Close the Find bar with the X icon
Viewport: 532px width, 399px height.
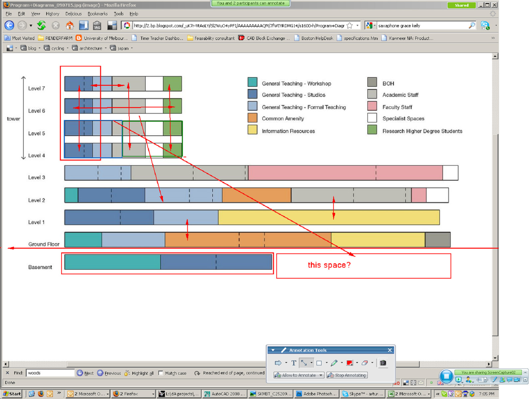[7, 373]
